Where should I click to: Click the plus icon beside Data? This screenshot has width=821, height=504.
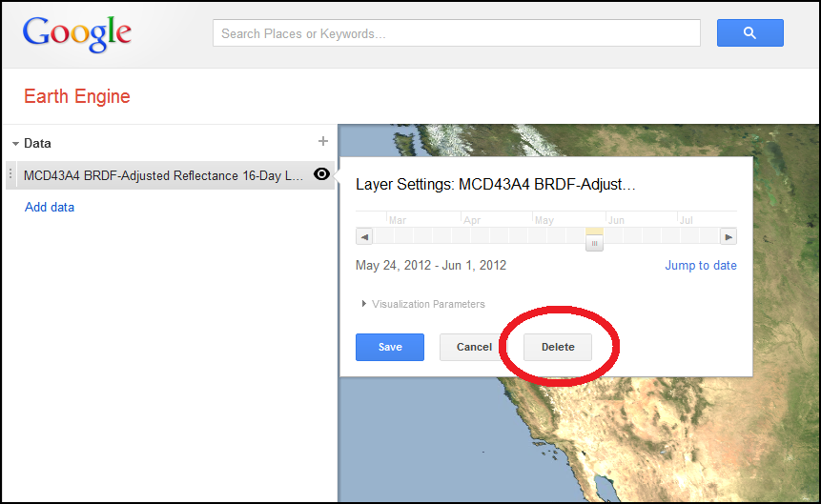tap(323, 141)
